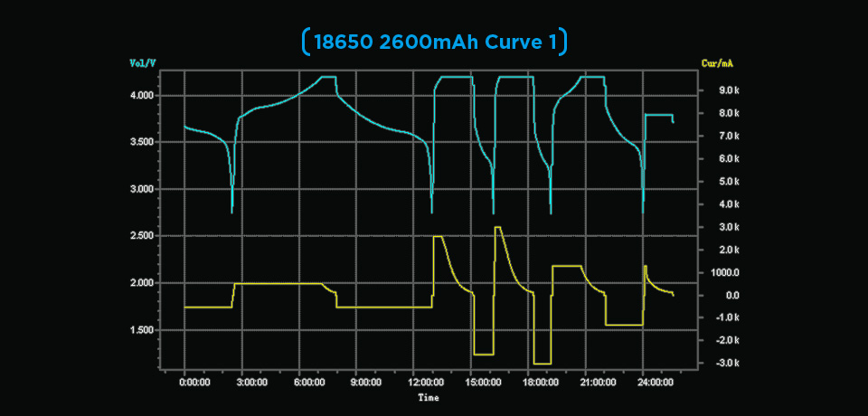Viewport: 868px width, 416px height.
Task: Click the yellow current trough at -3.0k
Action: [542, 364]
